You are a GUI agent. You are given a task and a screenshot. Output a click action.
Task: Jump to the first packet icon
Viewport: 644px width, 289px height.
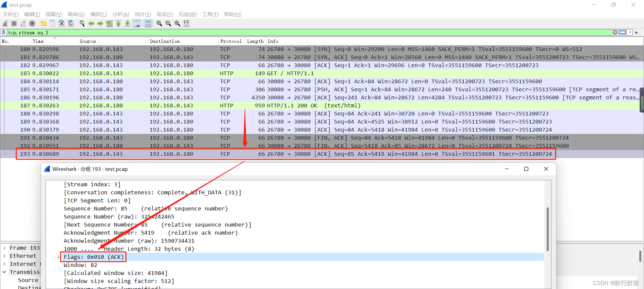[118, 23]
